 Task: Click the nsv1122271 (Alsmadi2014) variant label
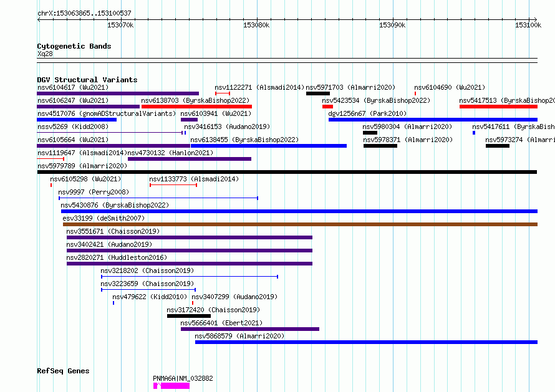click(x=259, y=87)
